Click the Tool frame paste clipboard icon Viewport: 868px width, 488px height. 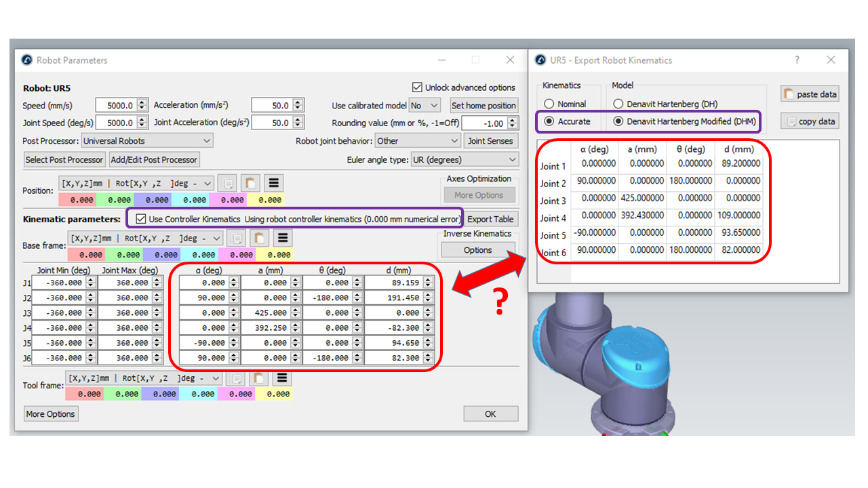(x=260, y=378)
